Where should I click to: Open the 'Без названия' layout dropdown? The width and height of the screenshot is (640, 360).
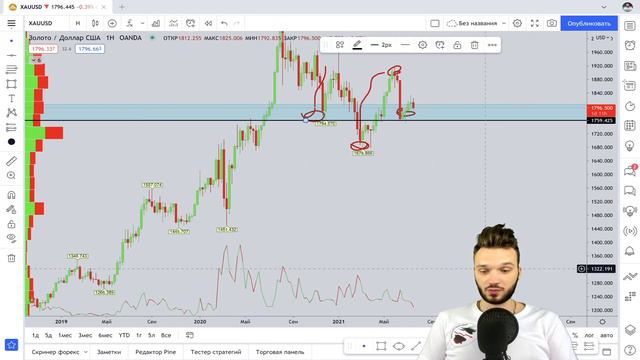tap(476, 23)
